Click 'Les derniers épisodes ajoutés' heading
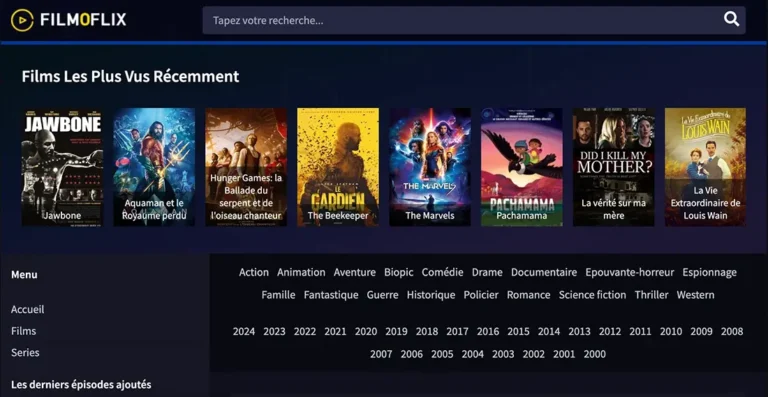The height and width of the screenshot is (397, 768). pos(81,385)
